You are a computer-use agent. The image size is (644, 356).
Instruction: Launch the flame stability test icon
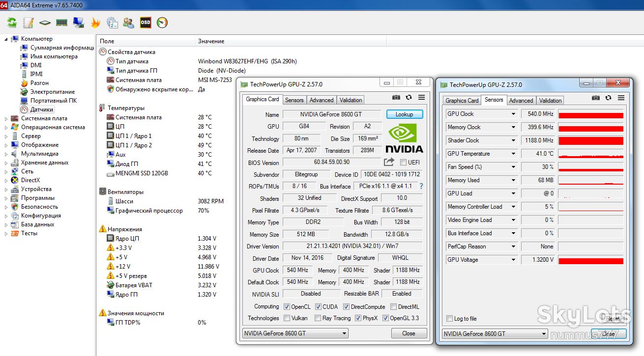coord(95,23)
